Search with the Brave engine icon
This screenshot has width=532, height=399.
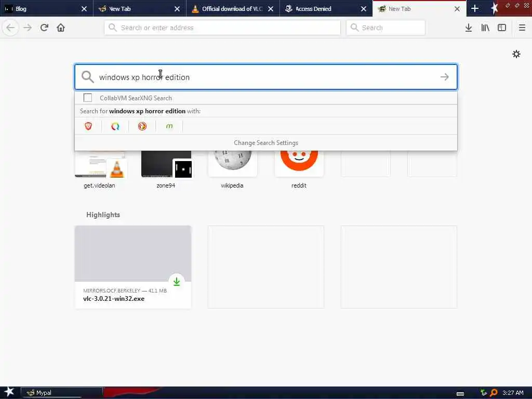pos(88,126)
